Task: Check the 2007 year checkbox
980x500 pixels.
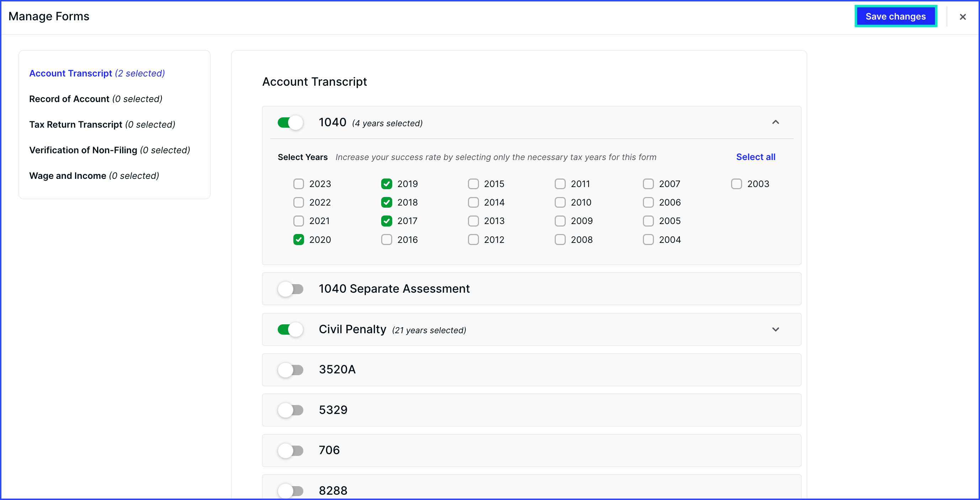Action: point(648,184)
